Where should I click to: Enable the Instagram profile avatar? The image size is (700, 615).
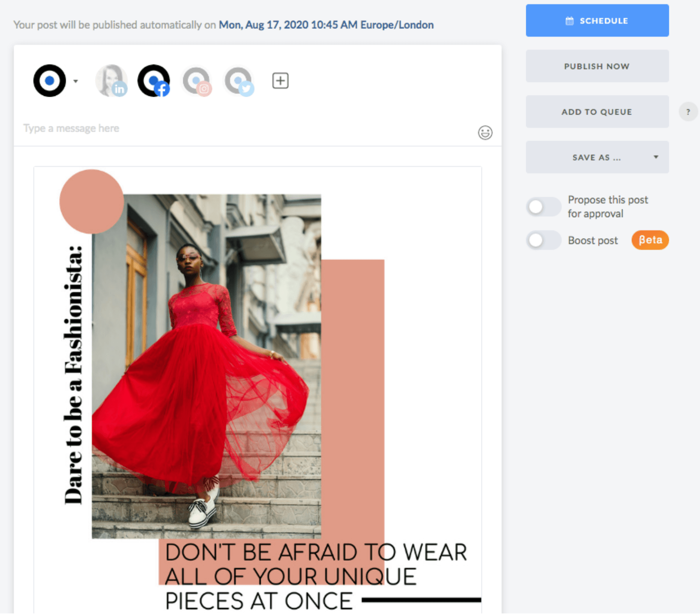click(x=197, y=81)
